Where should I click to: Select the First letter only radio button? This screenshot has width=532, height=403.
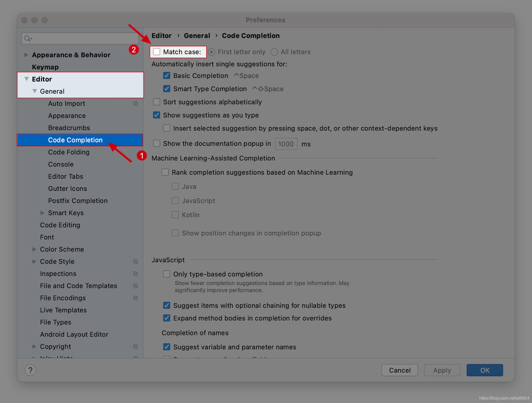pos(211,52)
